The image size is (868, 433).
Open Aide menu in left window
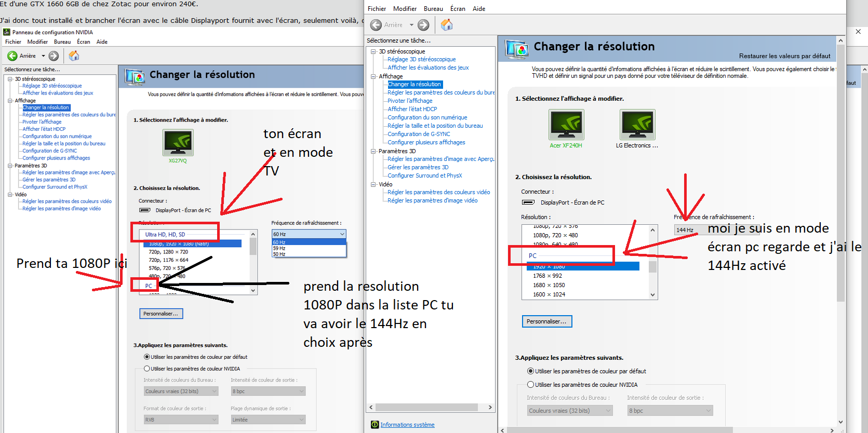102,42
